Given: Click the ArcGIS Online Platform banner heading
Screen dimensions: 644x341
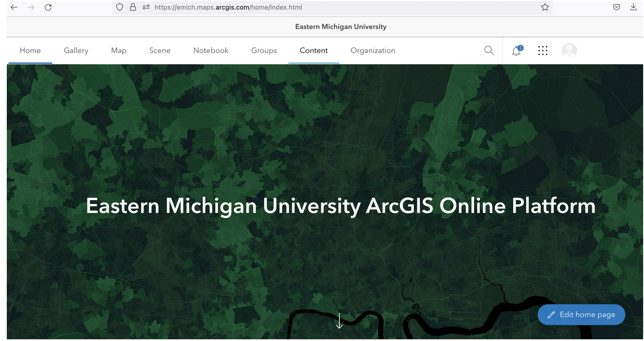Looking at the screenshot, I should (x=341, y=206).
